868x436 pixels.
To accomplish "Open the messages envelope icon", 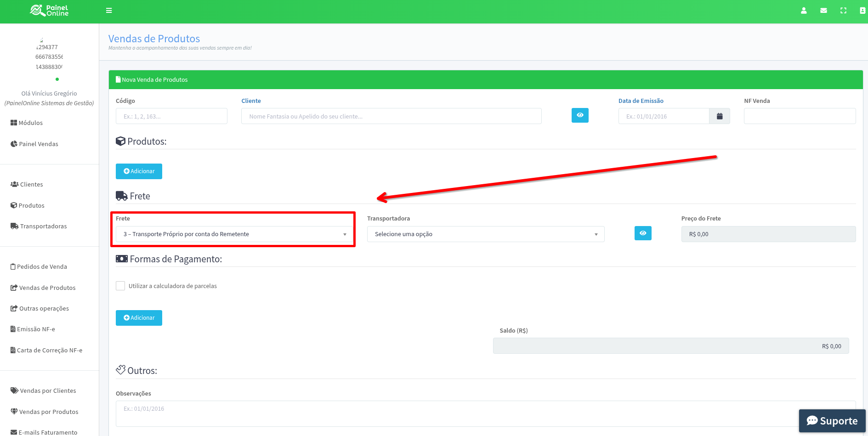I will (x=823, y=11).
